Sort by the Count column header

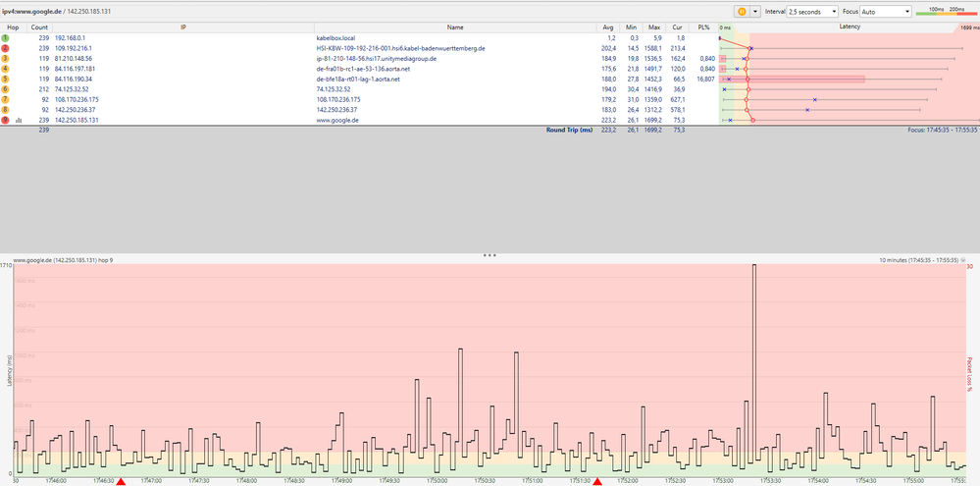[39, 27]
